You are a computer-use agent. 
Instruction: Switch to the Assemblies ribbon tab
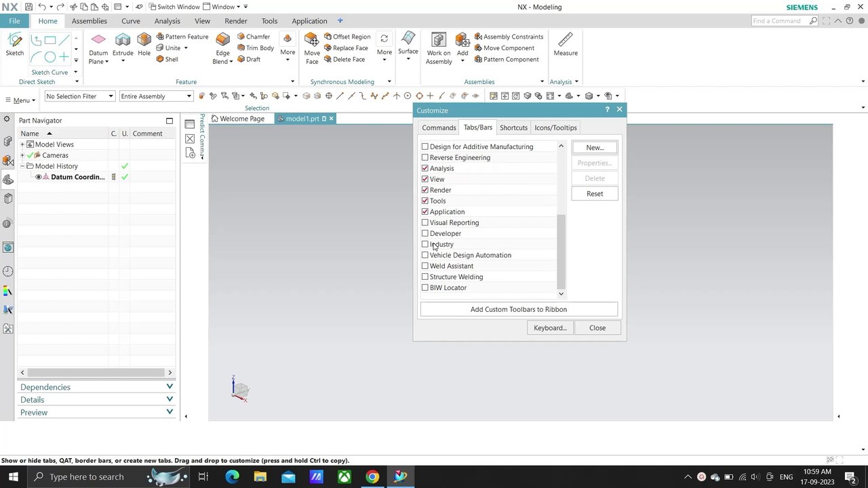click(x=90, y=21)
